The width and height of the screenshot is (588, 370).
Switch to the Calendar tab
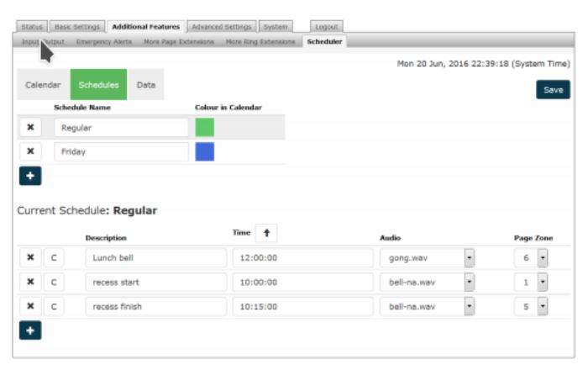pyautogui.click(x=43, y=85)
